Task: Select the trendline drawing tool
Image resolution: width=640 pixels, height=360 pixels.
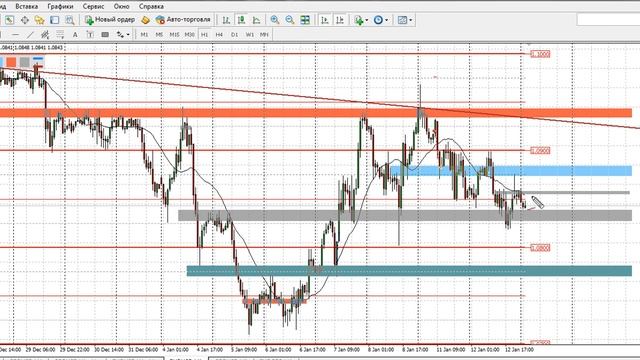Action: click(30, 35)
